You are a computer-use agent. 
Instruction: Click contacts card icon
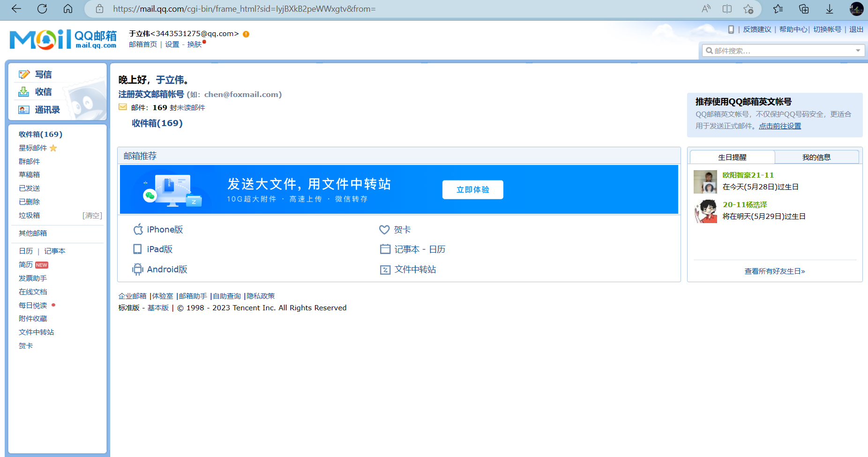coord(23,110)
